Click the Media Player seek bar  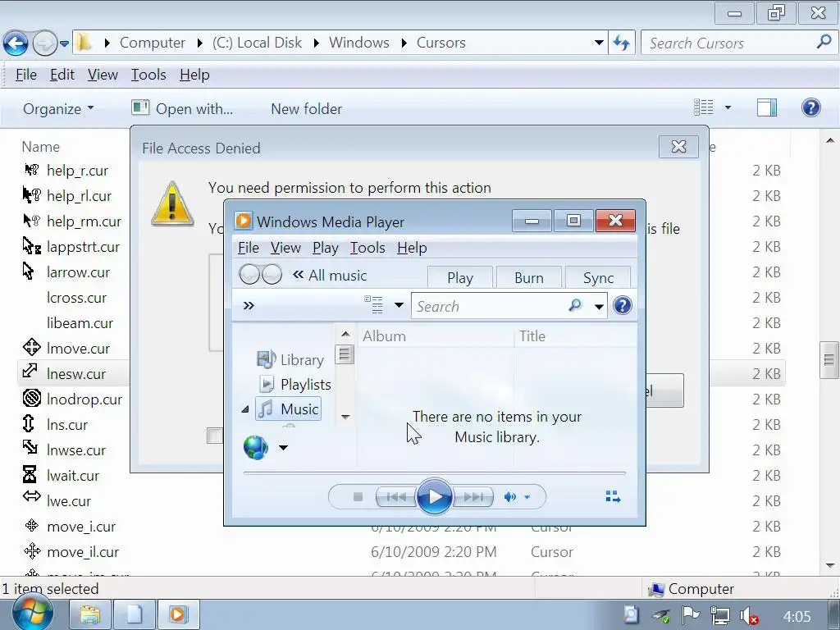click(x=435, y=473)
